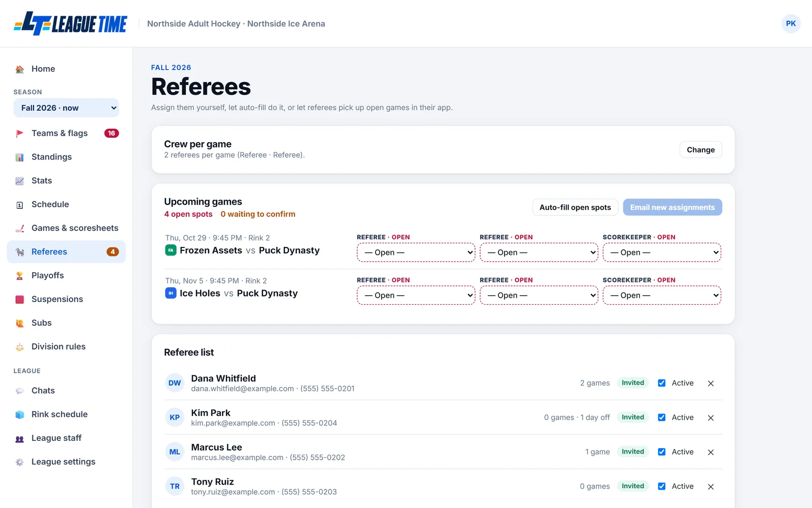Toggle Active checkbox for Tony Ruiz

(662, 486)
